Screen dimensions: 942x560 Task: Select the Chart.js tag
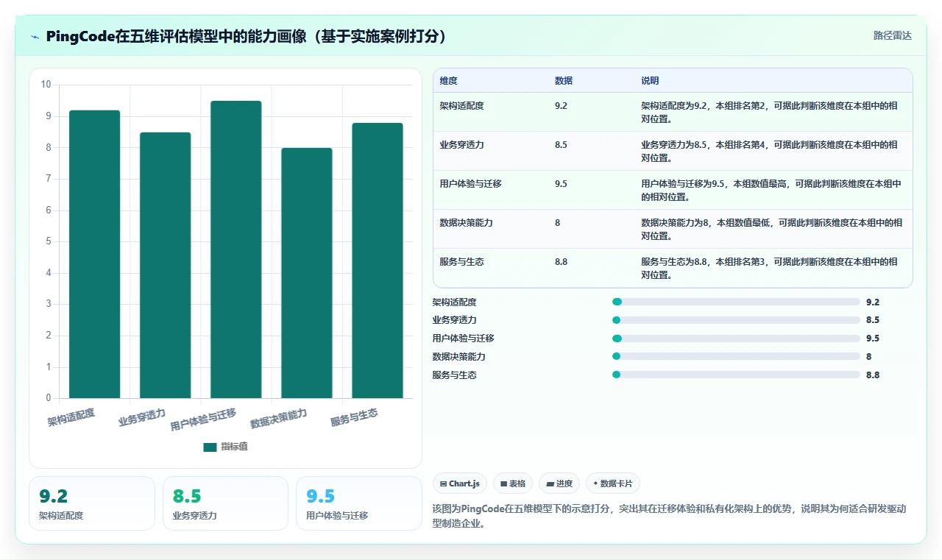[460, 483]
